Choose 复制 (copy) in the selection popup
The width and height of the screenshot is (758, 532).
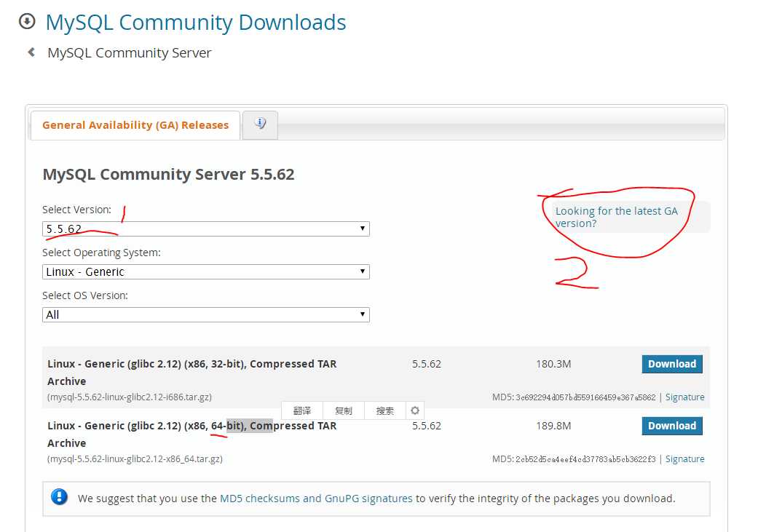coord(344,410)
